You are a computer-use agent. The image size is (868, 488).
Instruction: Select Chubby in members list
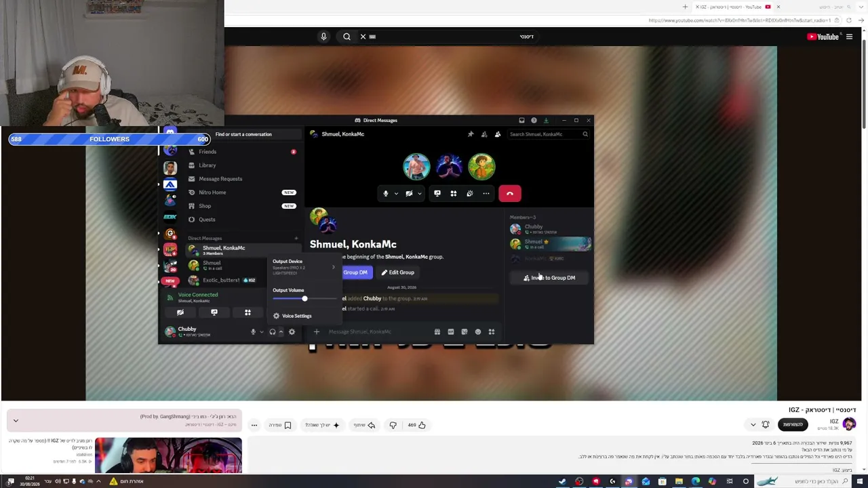tap(550, 229)
